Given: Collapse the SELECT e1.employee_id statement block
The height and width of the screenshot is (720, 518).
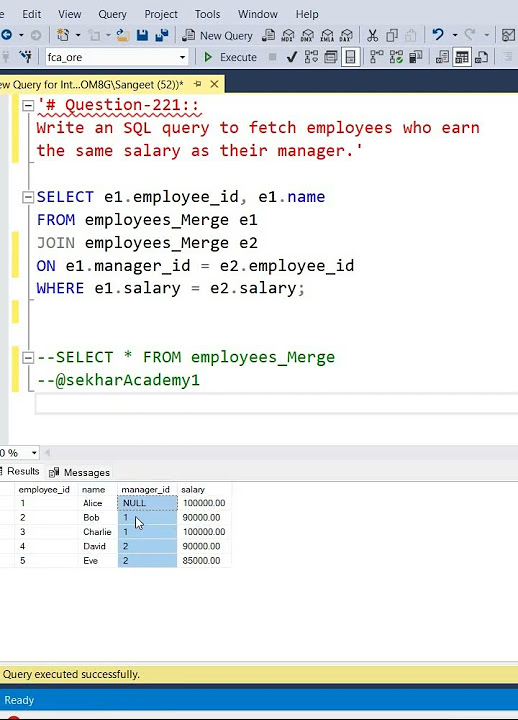Looking at the screenshot, I should tap(28, 197).
